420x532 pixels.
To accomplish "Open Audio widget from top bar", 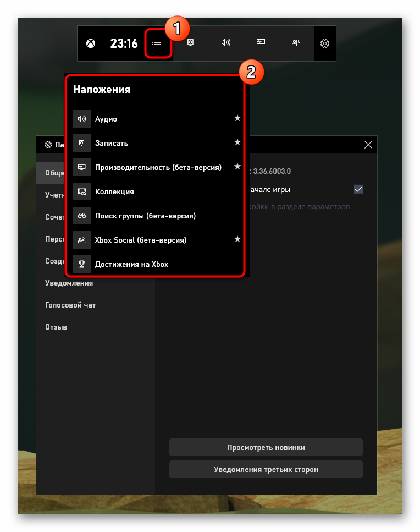I will [x=226, y=42].
